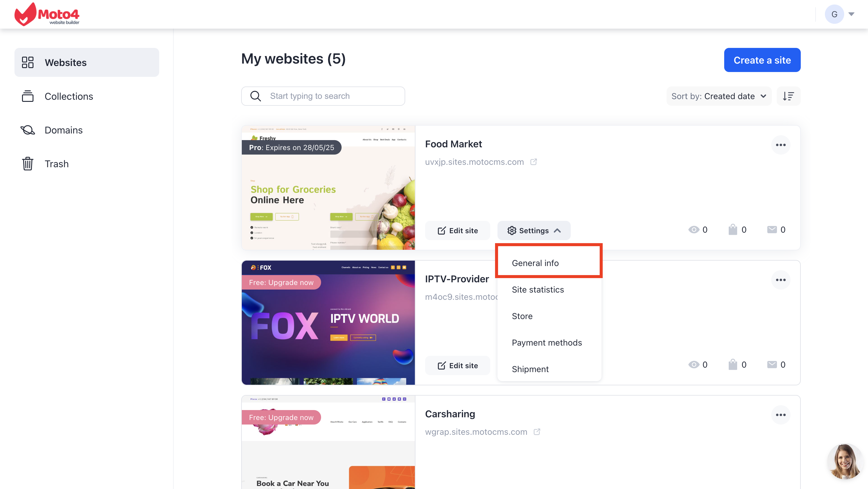Select General info in the Settings menu
868x489 pixels.
[549, 263]
